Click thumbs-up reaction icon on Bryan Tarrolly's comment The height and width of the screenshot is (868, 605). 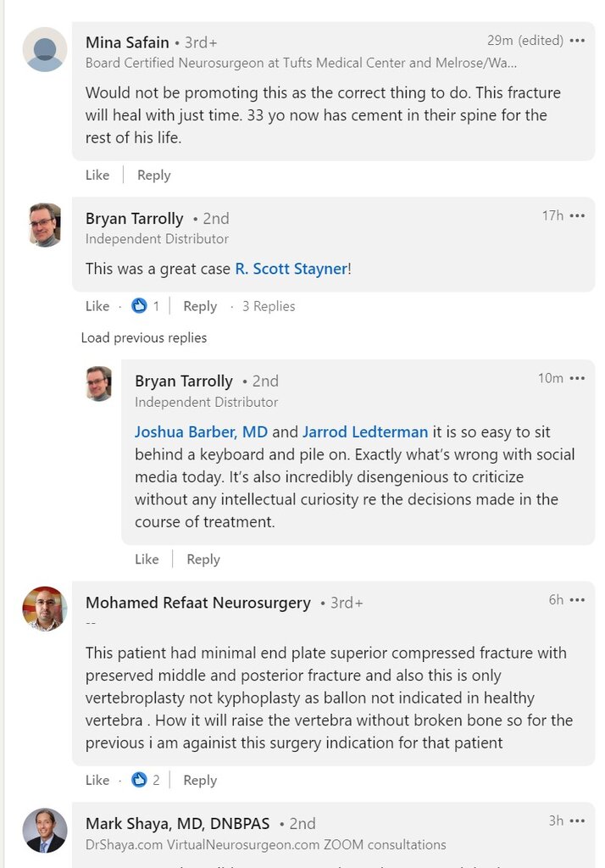pos(140,306)
